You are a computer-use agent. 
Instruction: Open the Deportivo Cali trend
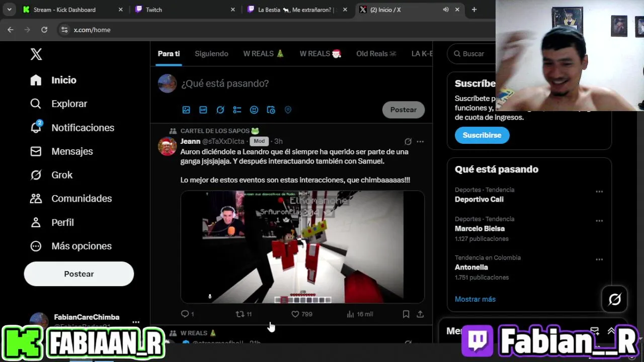(x=479, y=199)
